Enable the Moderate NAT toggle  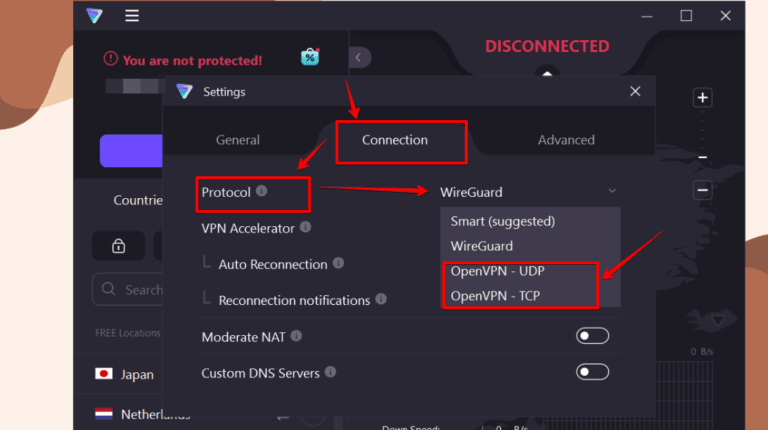pyautogui.click(x=592, y=336)
